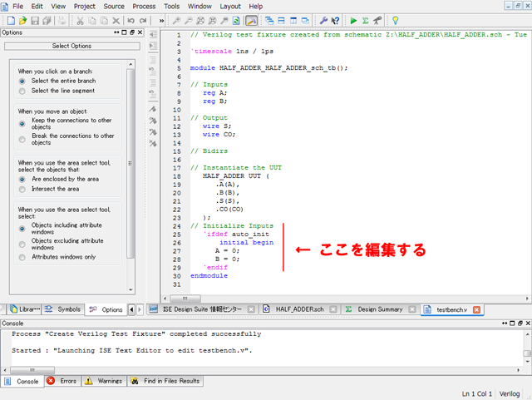Switch to the Errors tab in console
532x400 pixels.
pyautogui.click(x=62, y=381)
